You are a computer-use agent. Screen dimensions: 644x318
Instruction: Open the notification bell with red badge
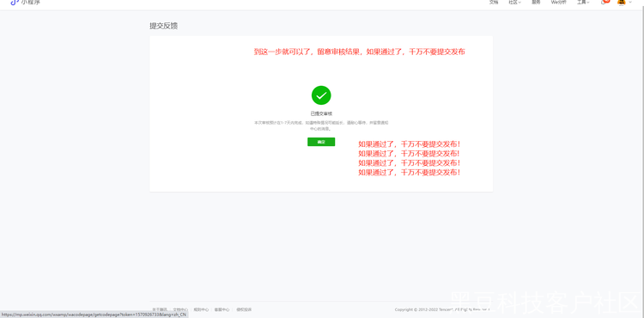click(605, 2)
